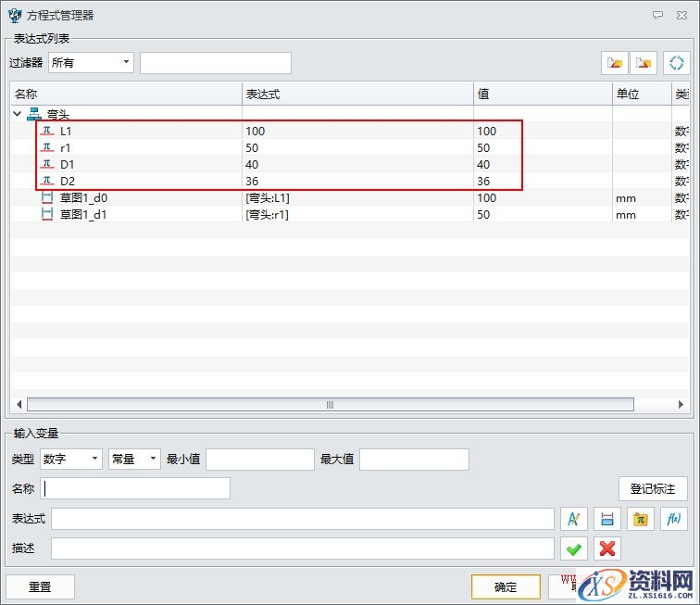Click the refresh circular arrows icon
The width and height of the screenshot is (700, 605).
676,63
